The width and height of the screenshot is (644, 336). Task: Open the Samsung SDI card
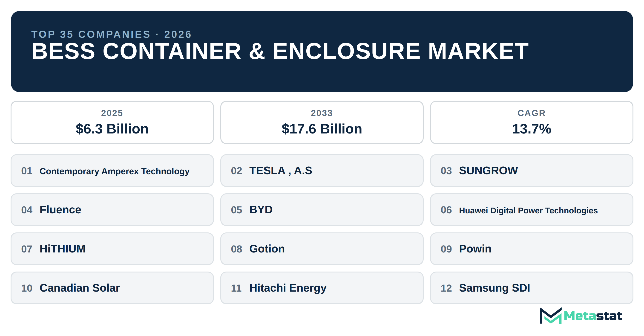532,288
